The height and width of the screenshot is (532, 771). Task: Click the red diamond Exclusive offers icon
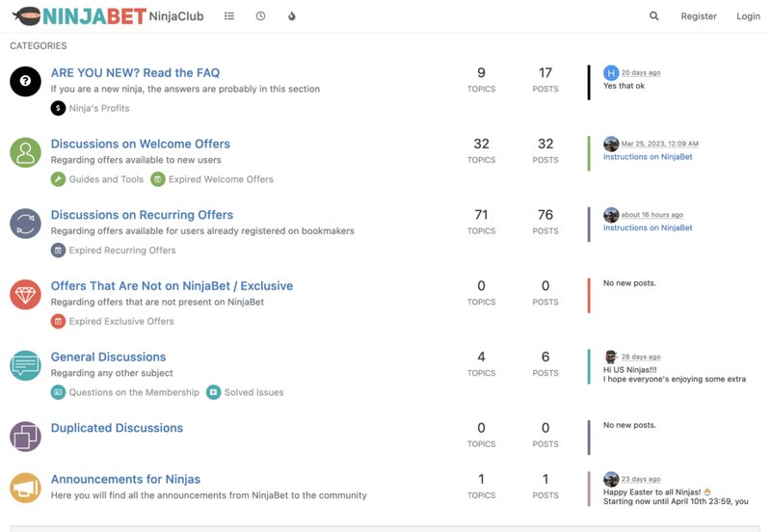[x=26, y=295]
